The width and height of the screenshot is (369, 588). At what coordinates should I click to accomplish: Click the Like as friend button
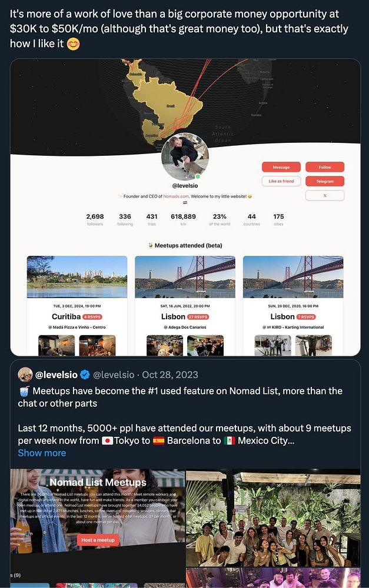point(281,181)
